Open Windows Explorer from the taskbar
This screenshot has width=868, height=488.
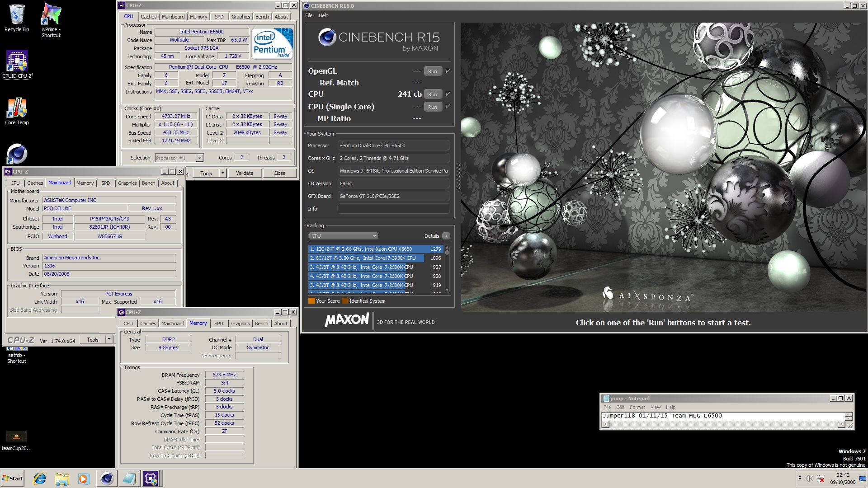[x=62, y=479]
